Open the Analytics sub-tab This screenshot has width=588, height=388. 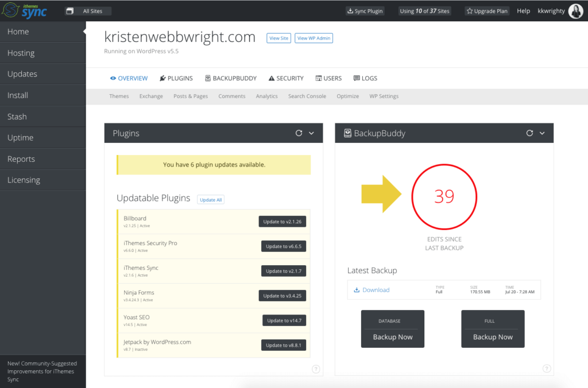point(266,96)
